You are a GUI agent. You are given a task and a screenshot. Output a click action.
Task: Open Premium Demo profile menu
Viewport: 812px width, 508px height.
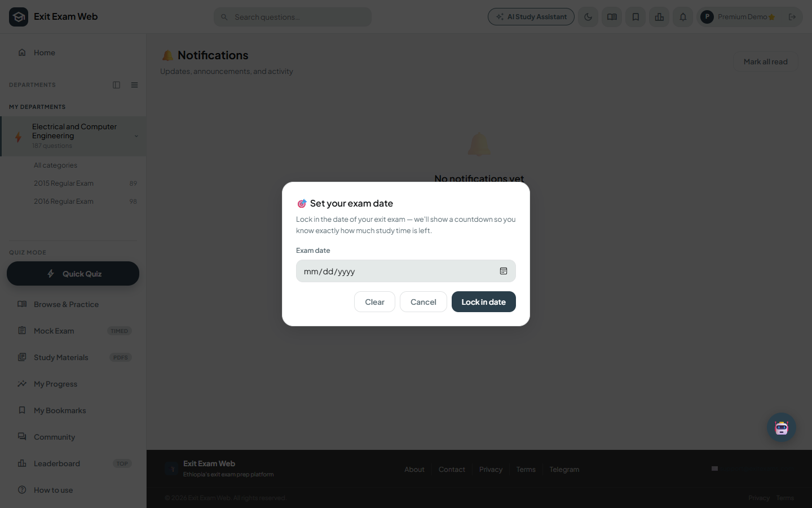click(x=738, y=17)
